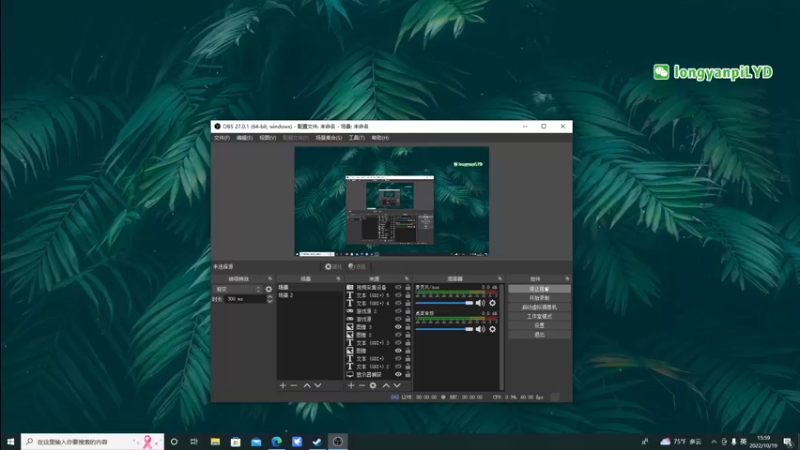Image resolution: width=800 pixels, height=450 pixels.
Task: Undock the 混音器 panel
Action: pyautogui.click(x=500, y=279)
